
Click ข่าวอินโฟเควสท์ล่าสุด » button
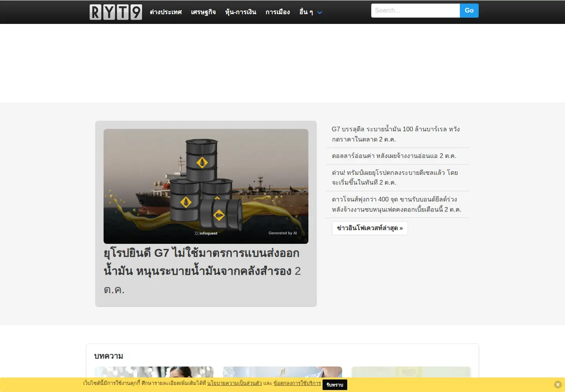pyautogui.click(x=370, y=228)
